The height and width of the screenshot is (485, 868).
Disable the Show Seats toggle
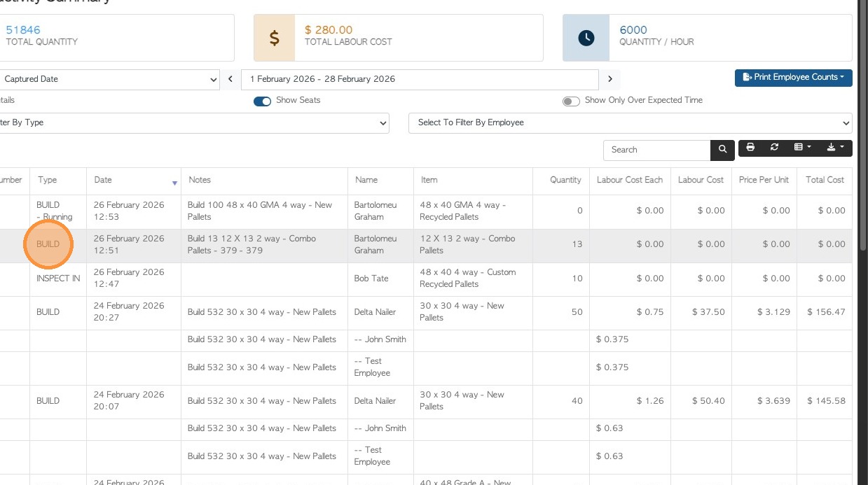pyautogui.click(x=263, y=101)
